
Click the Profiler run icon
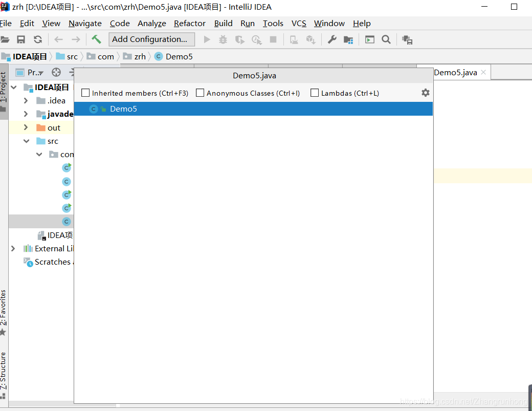pyautogui.click(x=256, y=40)
